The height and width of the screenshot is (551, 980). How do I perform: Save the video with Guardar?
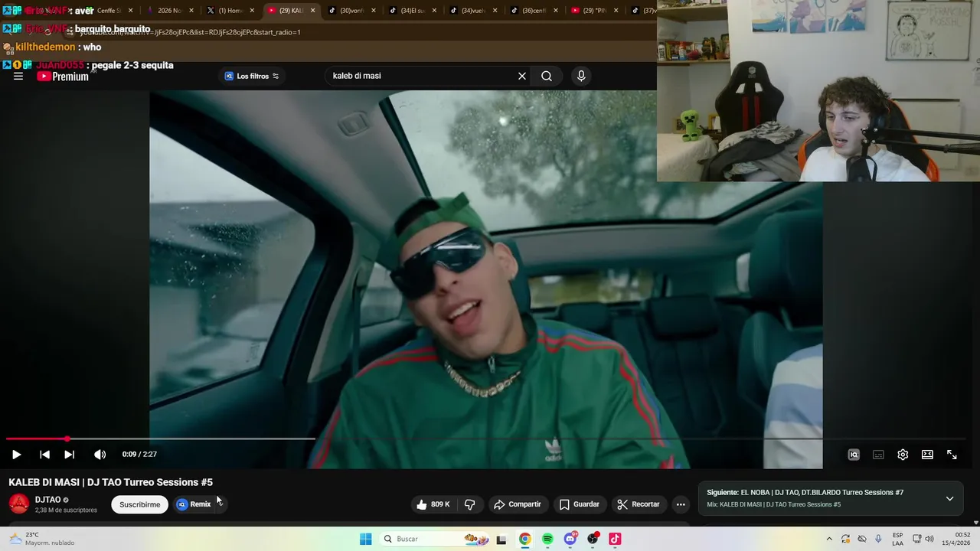point(580,504)
